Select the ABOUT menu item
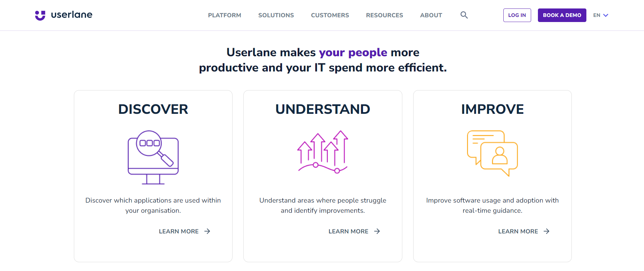This screenshot has height=271, width=644. [x=431, y=15]
